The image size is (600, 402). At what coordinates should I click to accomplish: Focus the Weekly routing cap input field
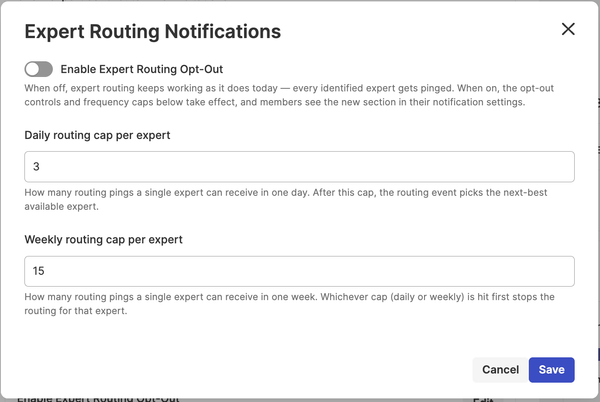click(x=299, y=271)
